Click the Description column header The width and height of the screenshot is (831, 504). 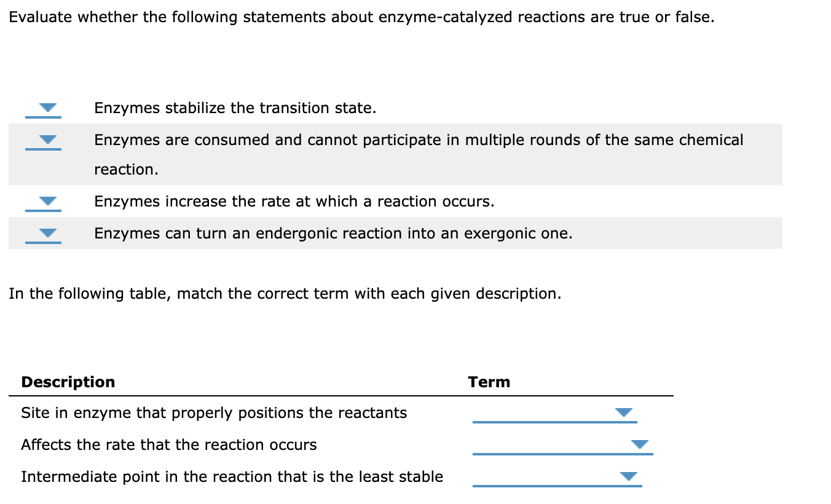(x=68, y=382)
